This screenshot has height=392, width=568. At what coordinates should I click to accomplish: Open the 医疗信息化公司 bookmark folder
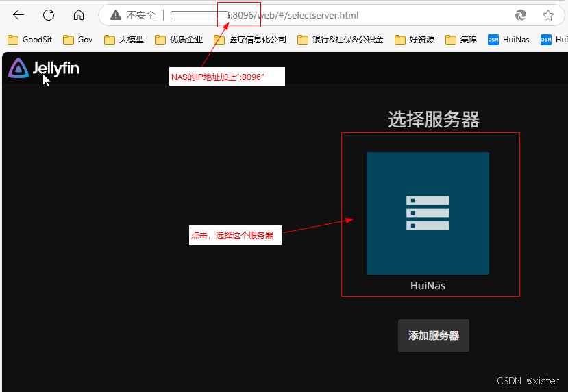(250, 40)
